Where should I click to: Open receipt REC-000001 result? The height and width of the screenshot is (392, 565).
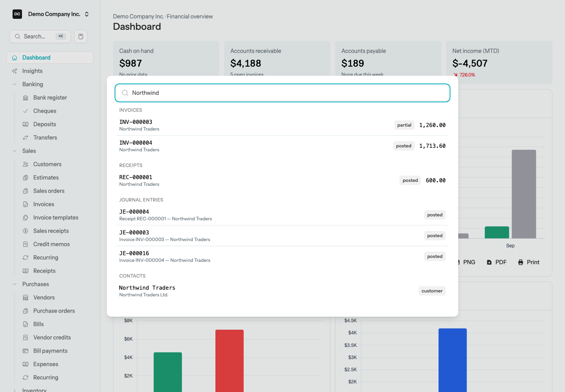click(x=282, y=180)
